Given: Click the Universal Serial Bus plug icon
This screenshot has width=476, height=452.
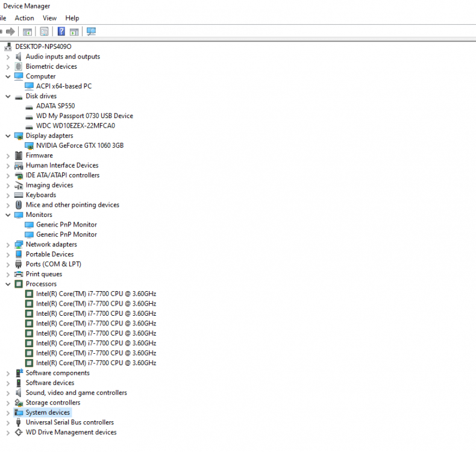Looking at the screenshot, I should 19,422.
